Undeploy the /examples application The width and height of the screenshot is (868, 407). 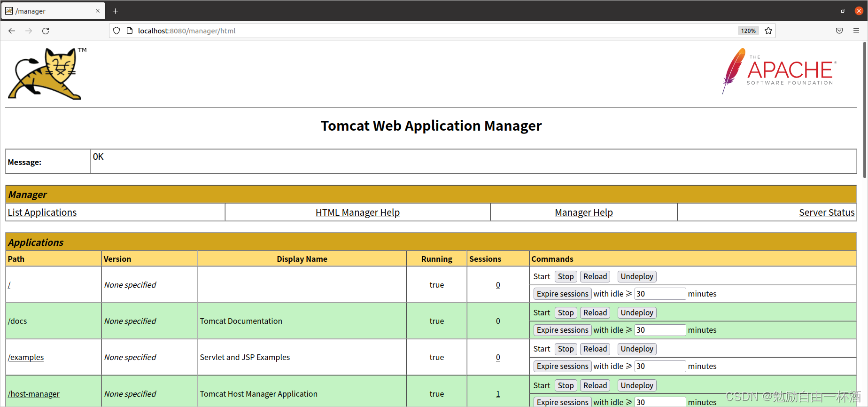pos(637,349)
